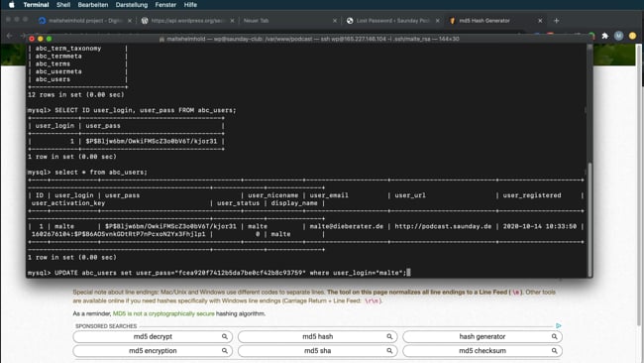Click the 'SPONSORED SEARCHES' label
Viewport: 644px width, 363px height.
pos(106,326)
